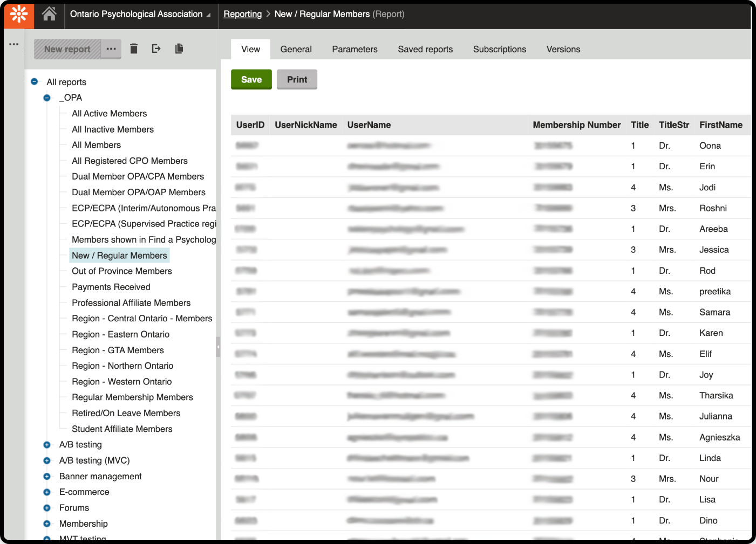Click the sidebar scrollbar handle

point(217,348)
